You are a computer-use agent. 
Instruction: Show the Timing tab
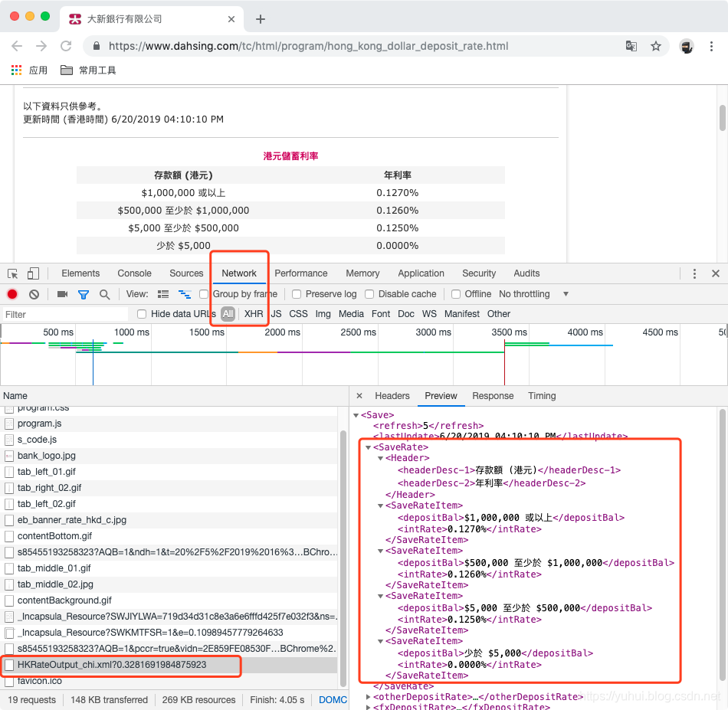[x=542, y=396]
